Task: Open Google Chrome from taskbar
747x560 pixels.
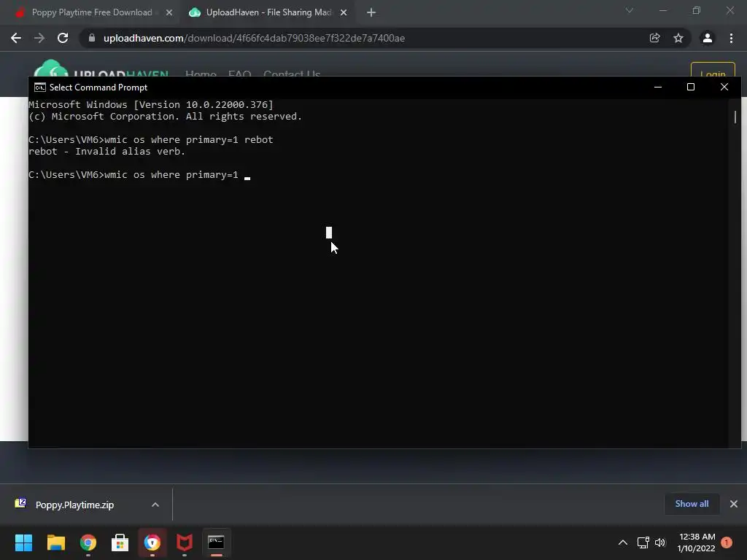Action: (88, 542)
